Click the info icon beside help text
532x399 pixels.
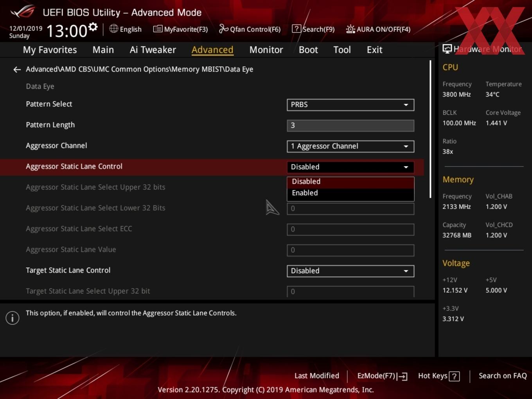(13, 318)
